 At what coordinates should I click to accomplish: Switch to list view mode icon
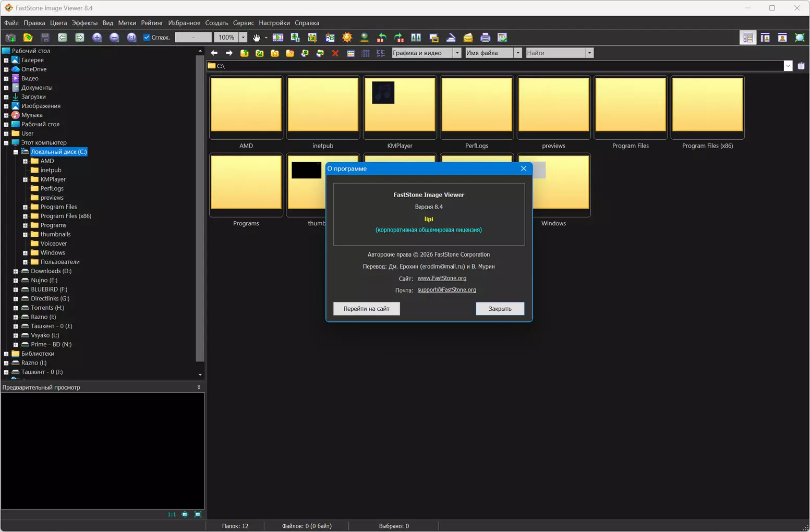381,53
